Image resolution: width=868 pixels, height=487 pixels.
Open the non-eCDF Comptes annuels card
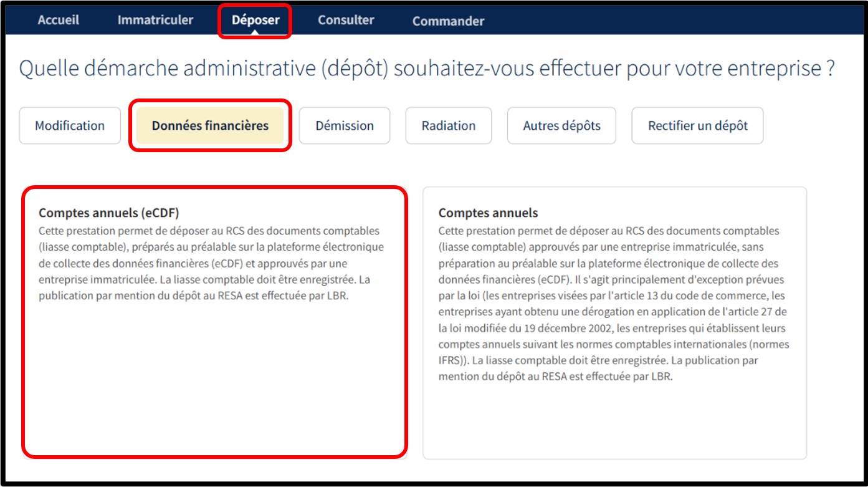click(614, 322)
